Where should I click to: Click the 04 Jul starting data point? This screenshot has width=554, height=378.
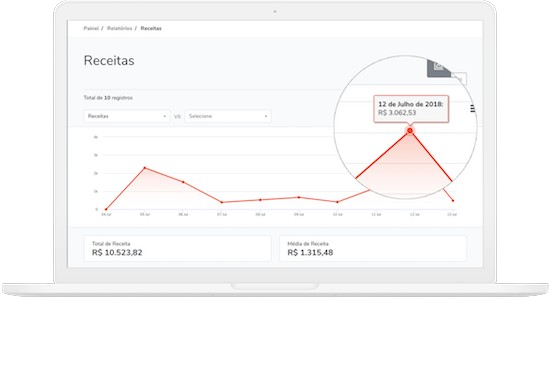pyautogui.click(x=106, y=209)
